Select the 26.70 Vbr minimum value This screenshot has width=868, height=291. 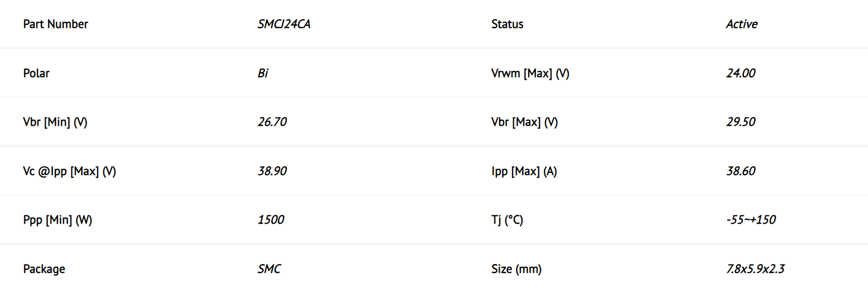pyautogui.click(x=272, y=122)
